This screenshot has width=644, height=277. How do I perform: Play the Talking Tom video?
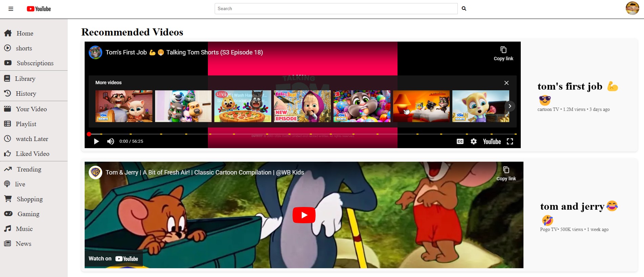pyautogui.click(x=96, y=141)
